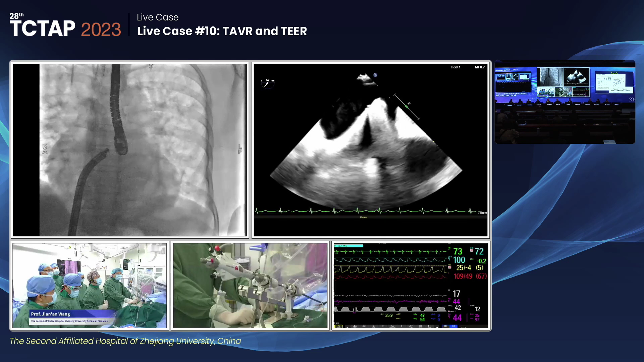Viewport: 644px width, 362px height.
Task: Click the cyan pulse rate value 72
Action: coord(479,251)
